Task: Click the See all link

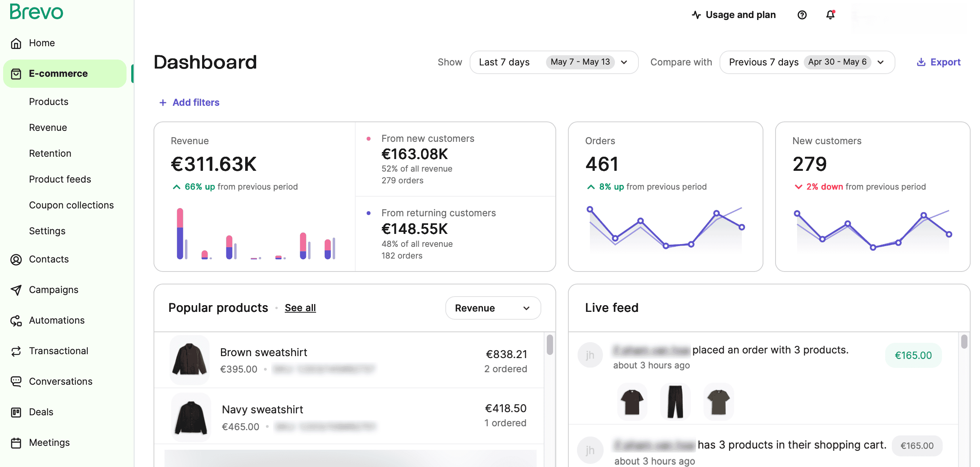Action: [x=300, y=308]
